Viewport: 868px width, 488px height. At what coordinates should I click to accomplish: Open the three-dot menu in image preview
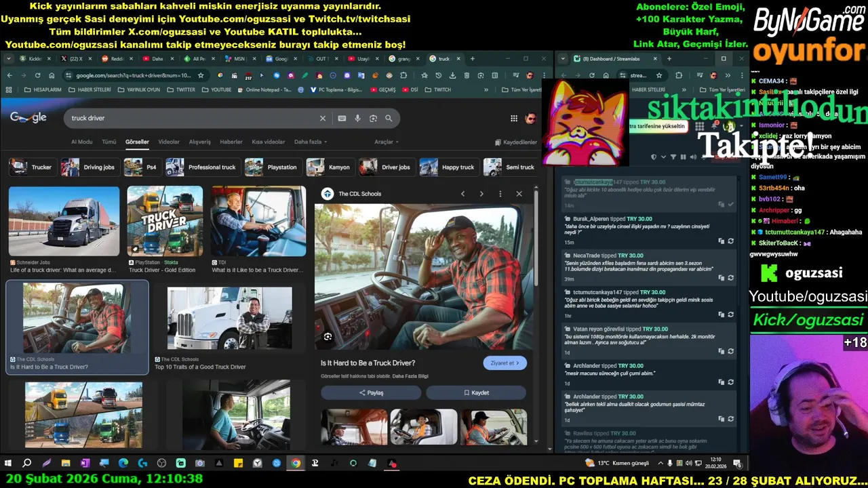[500, 194]
